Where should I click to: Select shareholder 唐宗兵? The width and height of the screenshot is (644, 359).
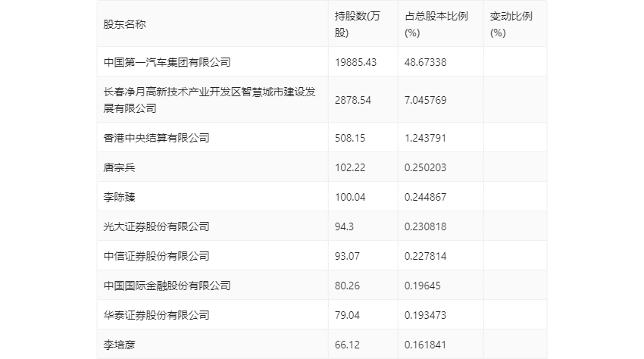click(x=119, y=167)
